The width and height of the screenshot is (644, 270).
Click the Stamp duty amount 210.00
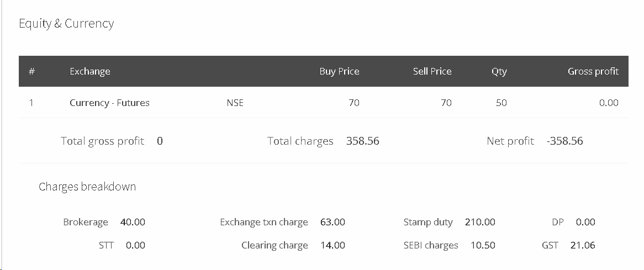[480, 222]
